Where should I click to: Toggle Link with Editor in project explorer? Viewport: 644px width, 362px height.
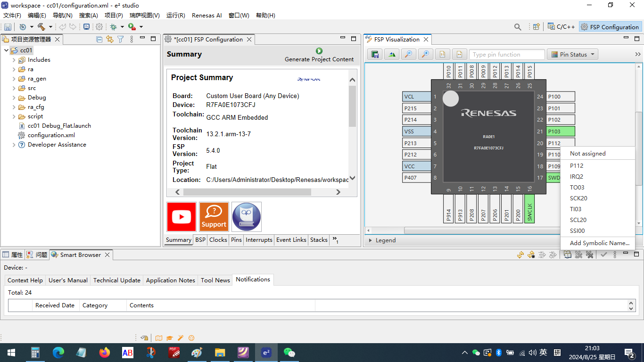pyautogui.click(x=110, y=39)
